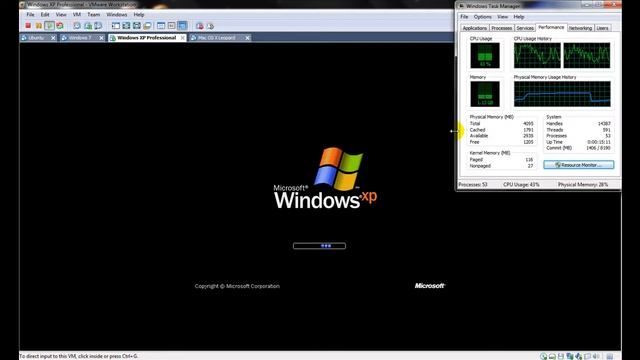Click the network adapter status bar icon
The image size is (640, 360).
pos(570,356)
